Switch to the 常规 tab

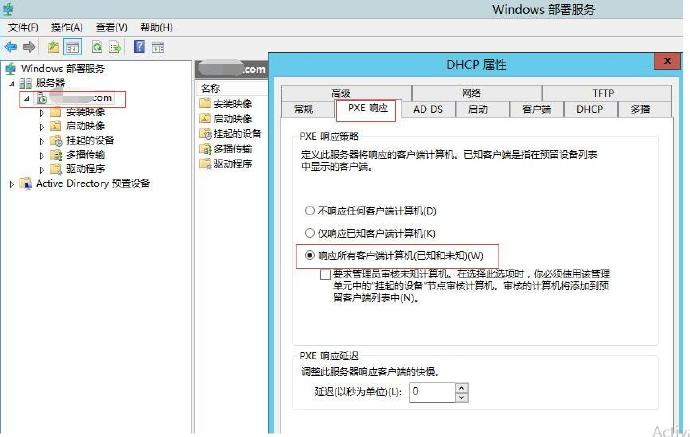(x=308, y=109)
